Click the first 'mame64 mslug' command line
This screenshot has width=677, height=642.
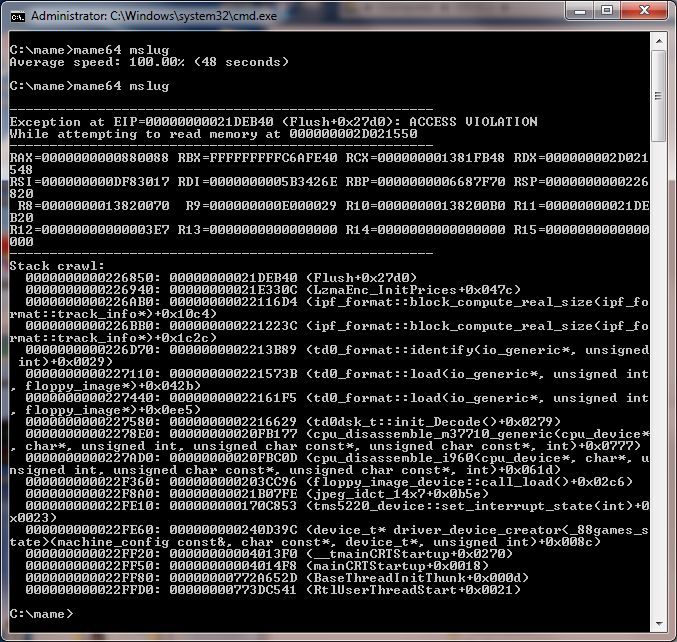point(90,50)
